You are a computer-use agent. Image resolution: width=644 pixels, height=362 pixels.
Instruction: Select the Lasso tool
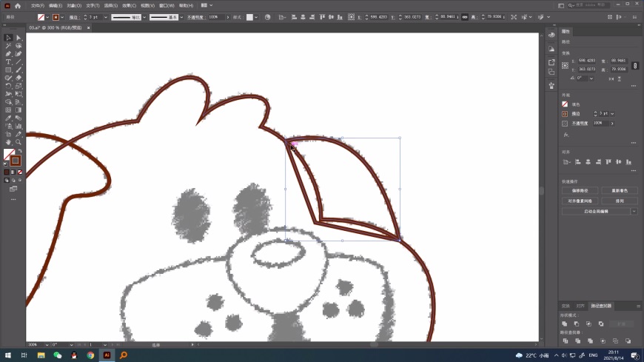click(19, 46)
